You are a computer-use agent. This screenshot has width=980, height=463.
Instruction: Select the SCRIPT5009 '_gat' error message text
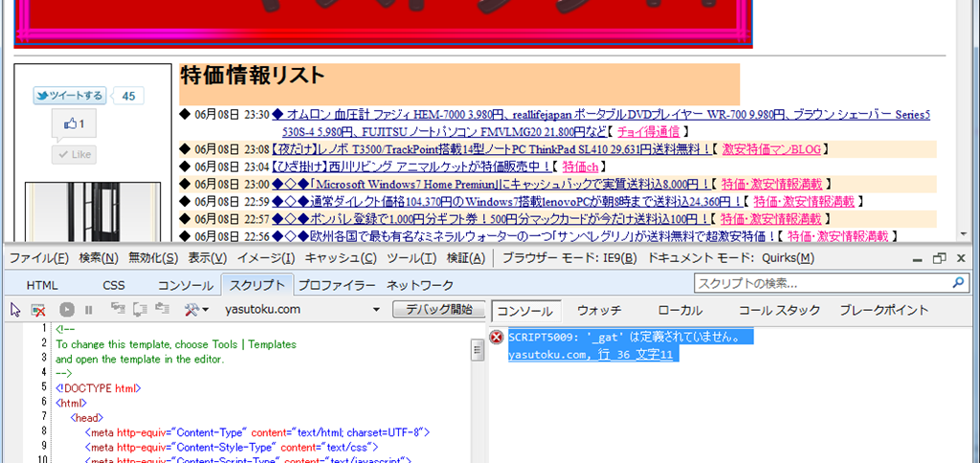click(625, 338)
